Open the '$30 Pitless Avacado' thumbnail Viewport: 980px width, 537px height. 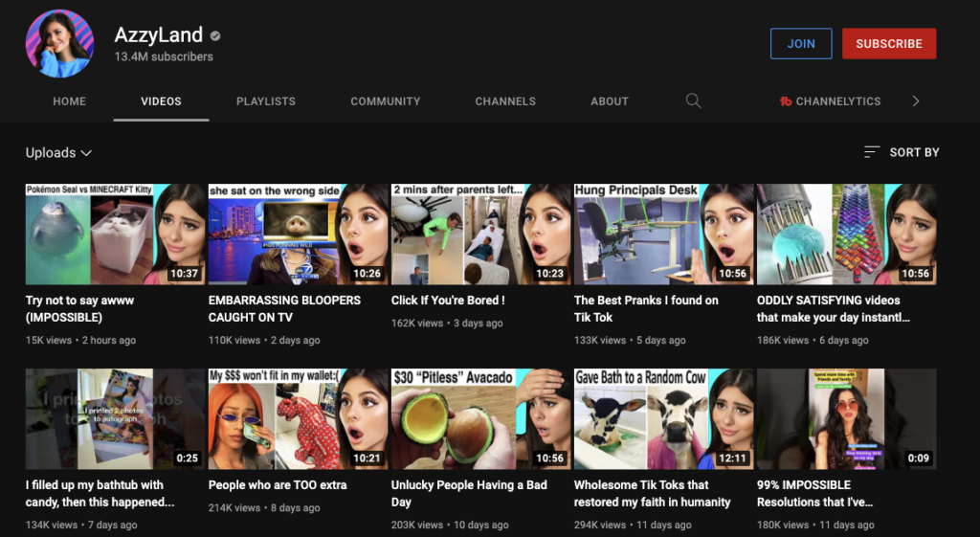(x=481, y=419)
